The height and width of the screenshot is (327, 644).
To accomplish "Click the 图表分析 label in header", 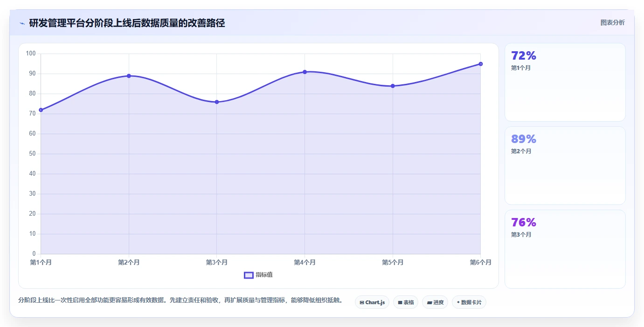I will coord(612,22).
